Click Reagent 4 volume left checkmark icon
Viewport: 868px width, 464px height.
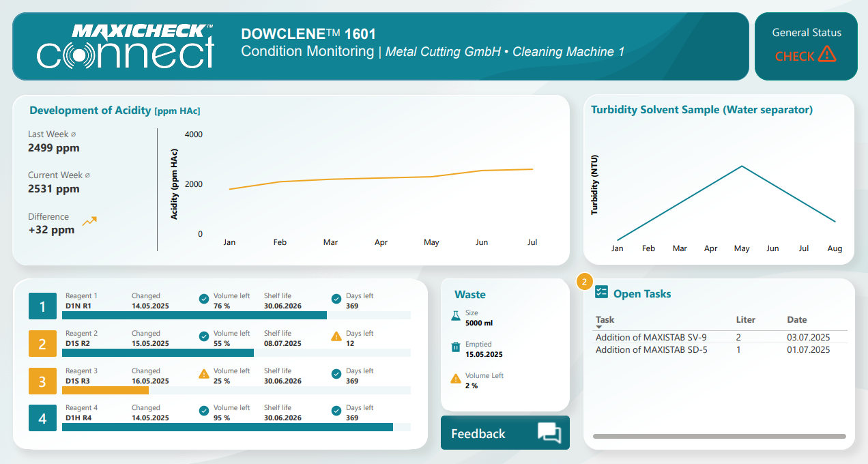tap(203, 411)
